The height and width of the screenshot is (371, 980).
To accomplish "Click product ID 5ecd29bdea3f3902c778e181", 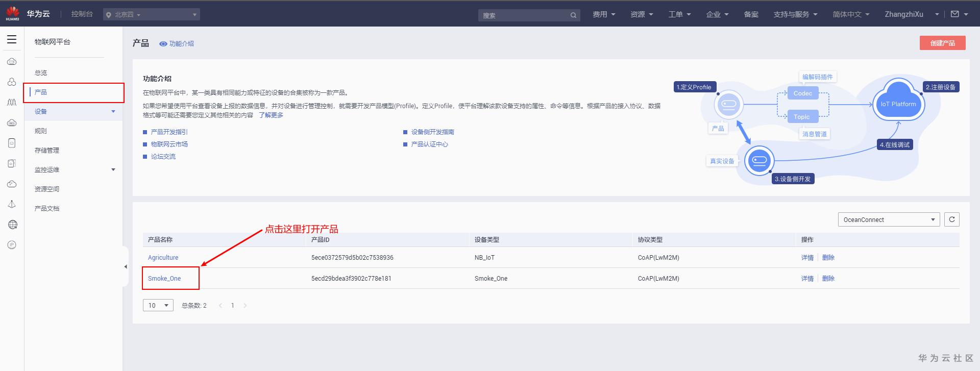I will 351,279.
